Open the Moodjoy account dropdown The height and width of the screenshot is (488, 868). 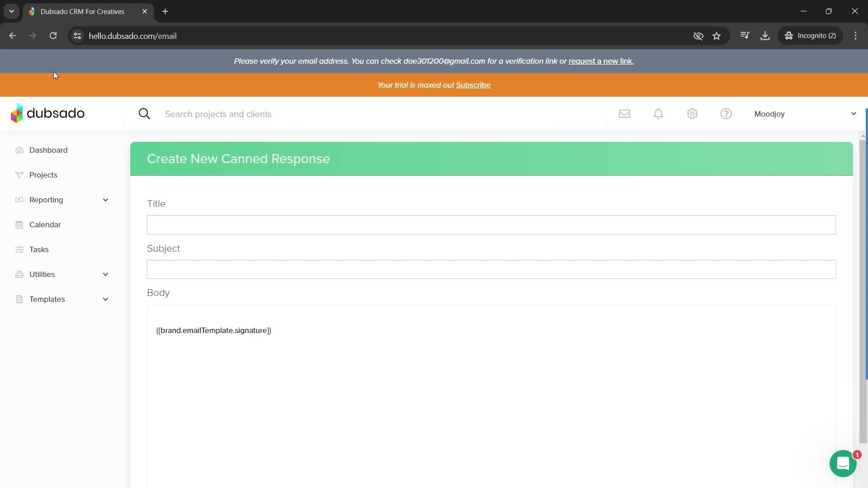805,114
